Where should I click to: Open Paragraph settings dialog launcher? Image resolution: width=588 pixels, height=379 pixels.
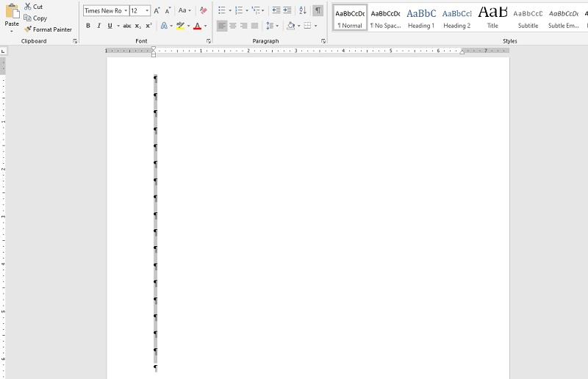[x=323, y=41]
